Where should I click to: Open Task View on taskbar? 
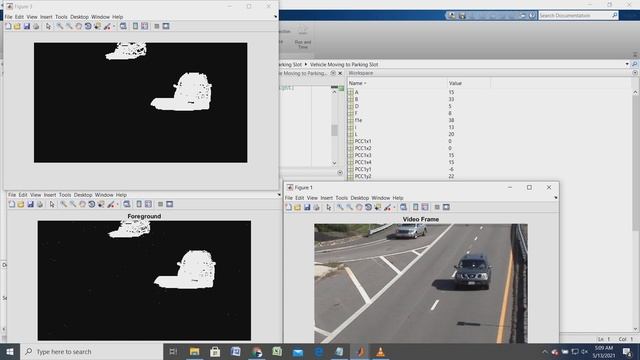click(x=173, y=351)
